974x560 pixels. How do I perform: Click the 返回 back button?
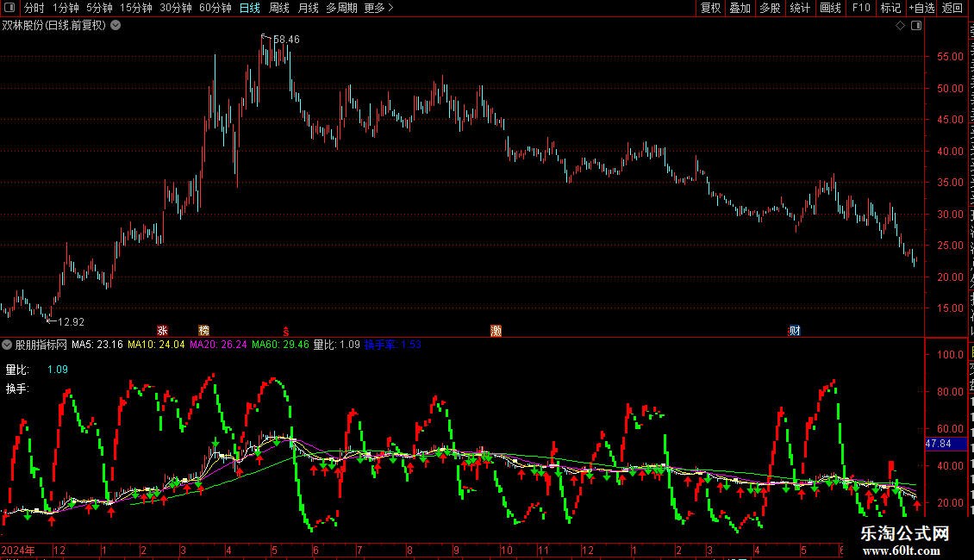952,8
